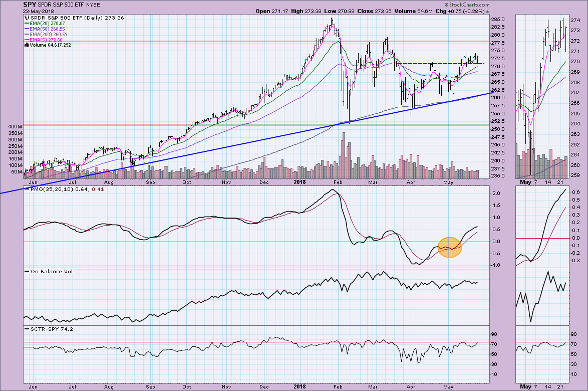Click the 400M volume axis label
This screenshot has height=391, width=588.
(15, 127)
